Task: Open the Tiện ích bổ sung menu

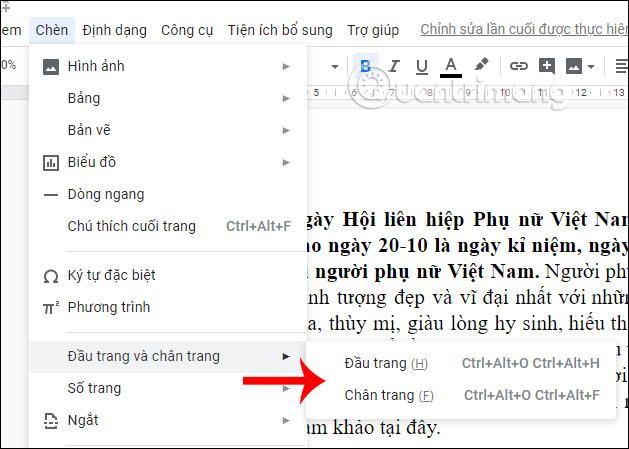Action: pos(280,30)
